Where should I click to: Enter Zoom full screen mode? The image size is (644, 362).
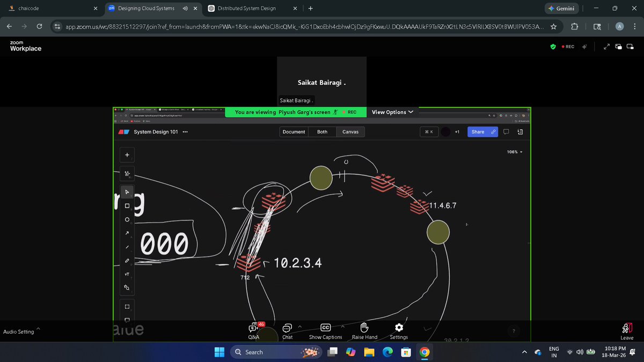point(606,47)
